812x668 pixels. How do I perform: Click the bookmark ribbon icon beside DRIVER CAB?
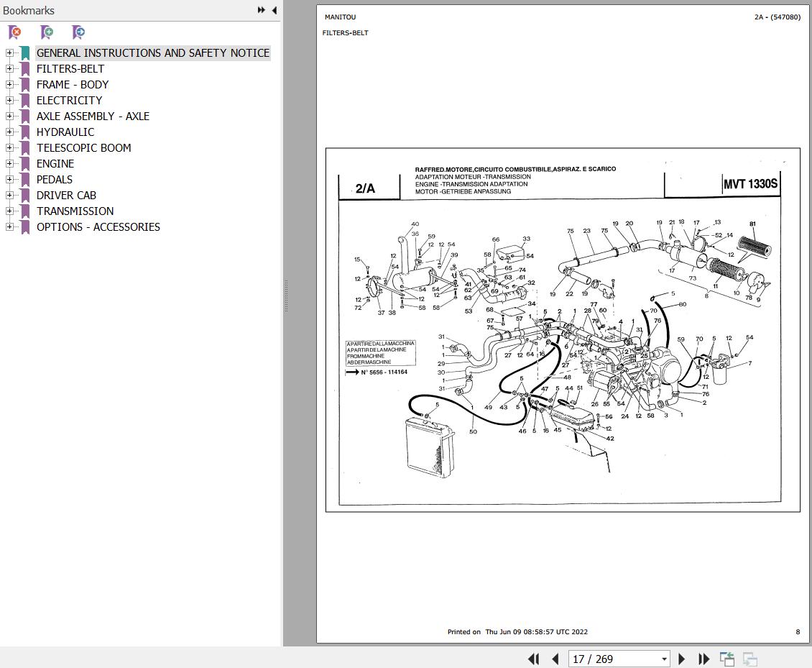pos(25,196)
